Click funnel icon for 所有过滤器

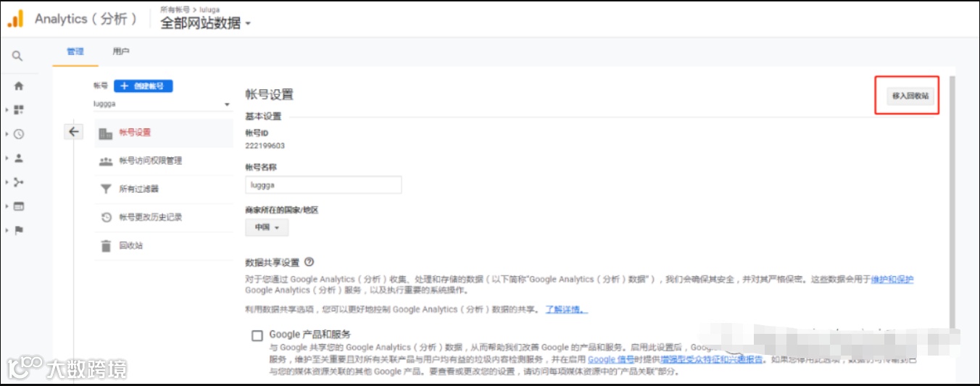tap(106, 189)
